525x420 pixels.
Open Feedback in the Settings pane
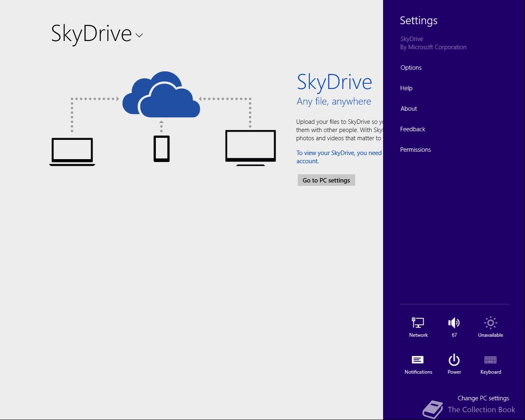pyautogui.click(x=413, y=129)
